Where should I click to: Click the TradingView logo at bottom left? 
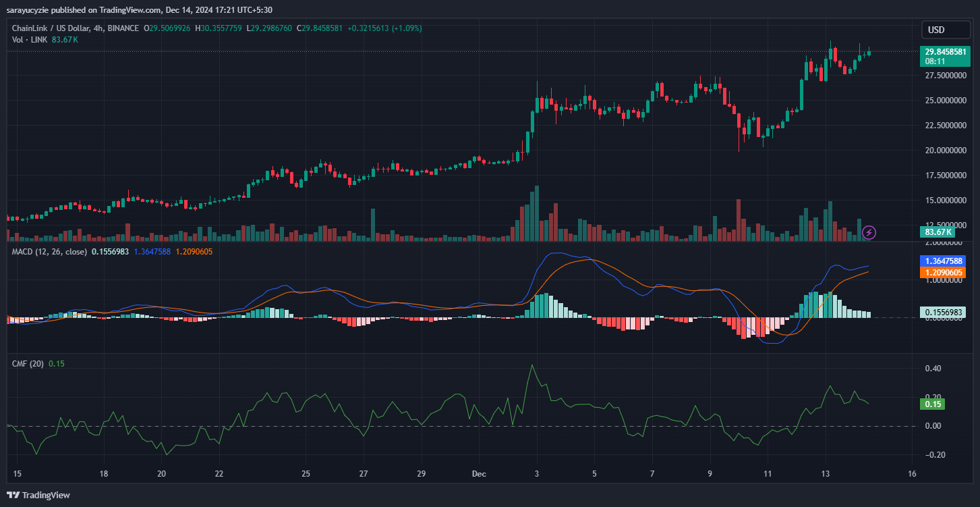tap(38, 495)
